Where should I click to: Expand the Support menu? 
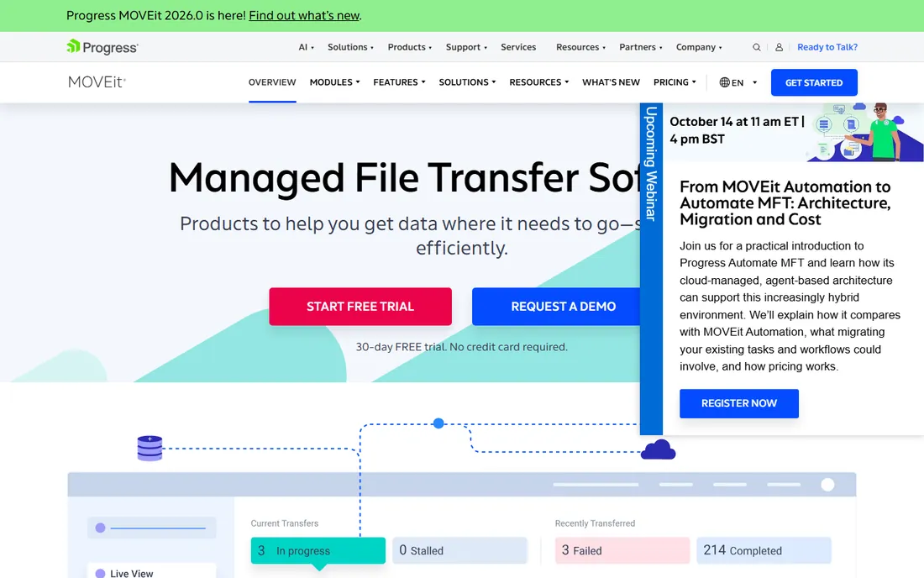(x=466, y=47)
